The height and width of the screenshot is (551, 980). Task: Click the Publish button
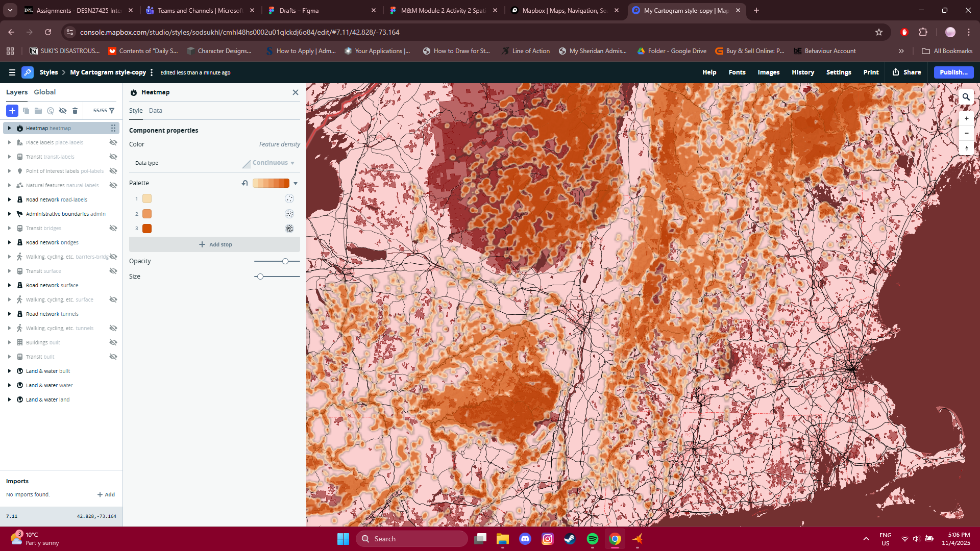[x=952, y=72]
